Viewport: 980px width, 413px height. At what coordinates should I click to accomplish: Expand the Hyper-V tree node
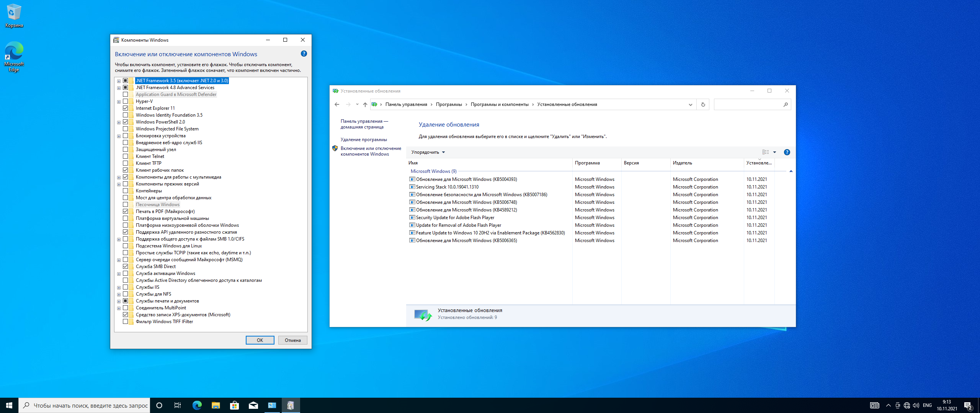119,102
